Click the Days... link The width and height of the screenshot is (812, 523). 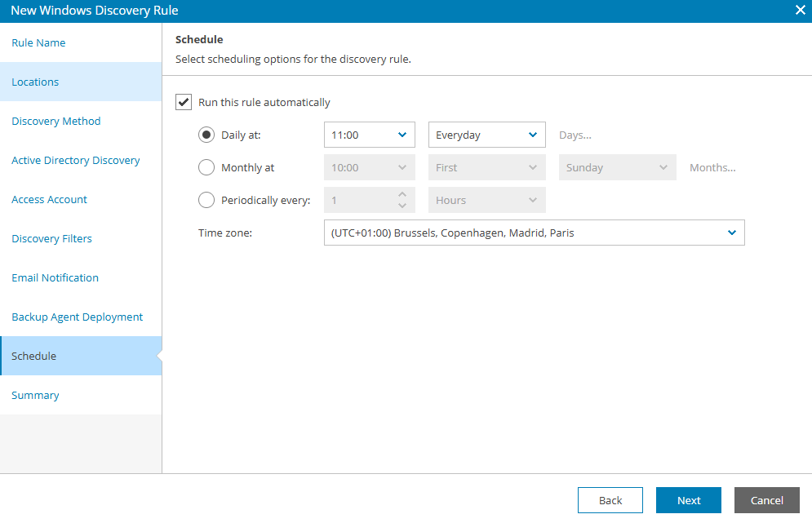[575, 135]
